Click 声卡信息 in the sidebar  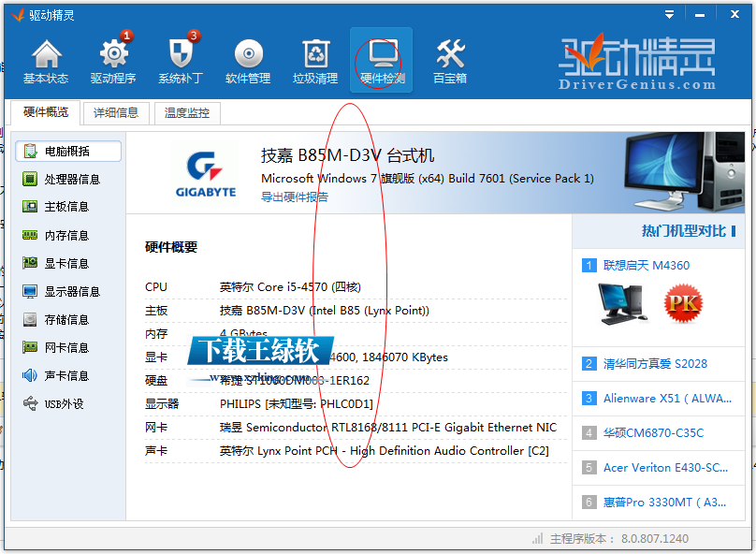pyautogui.click(x=68, y=375)
